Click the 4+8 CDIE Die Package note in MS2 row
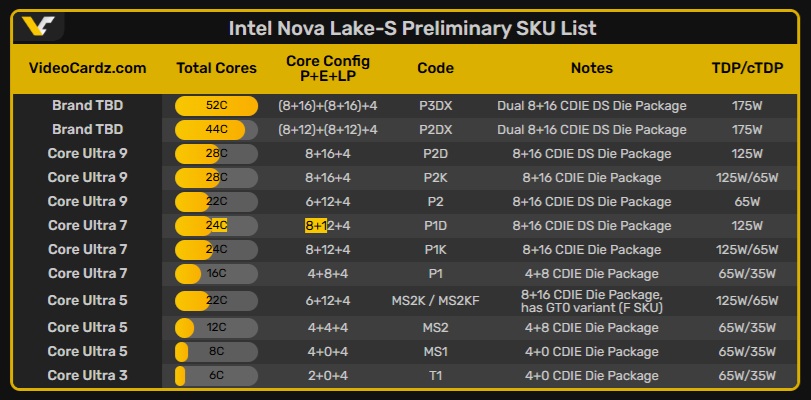Image resolution: width=811 pixels, height=400 pixels. pyautogui.click(x=592, y=328)
